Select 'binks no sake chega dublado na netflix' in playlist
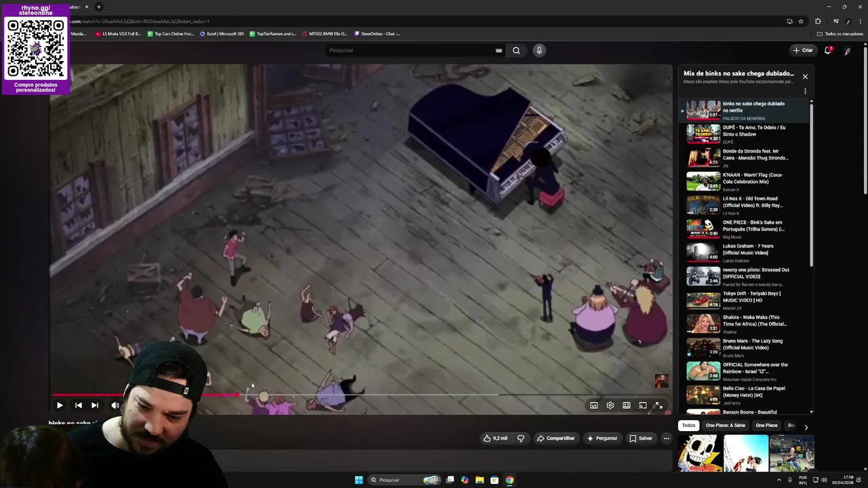 745,110
